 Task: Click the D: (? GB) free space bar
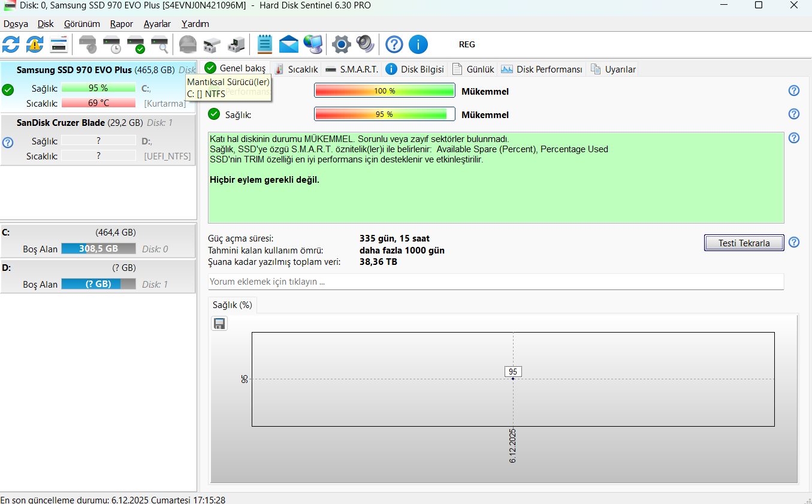pyautogui.click(x=98, y=283)
